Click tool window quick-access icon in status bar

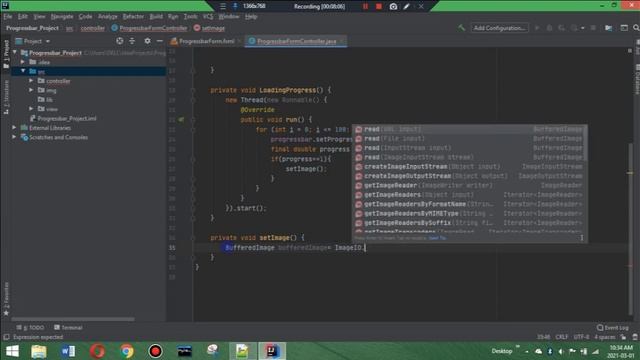click(6, 337)
